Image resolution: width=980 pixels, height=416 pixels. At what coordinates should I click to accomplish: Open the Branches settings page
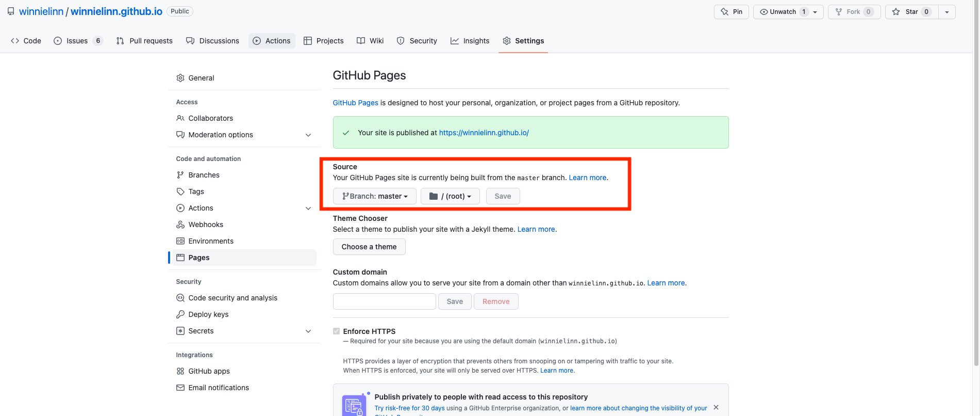click(x=204, y=175)
